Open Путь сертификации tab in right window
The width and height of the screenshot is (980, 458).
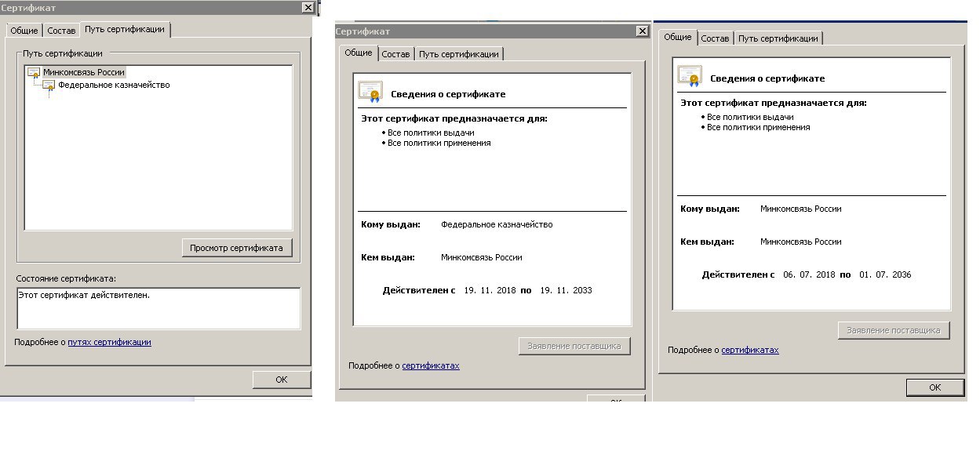pyautogui.click(x=778, y=38)
